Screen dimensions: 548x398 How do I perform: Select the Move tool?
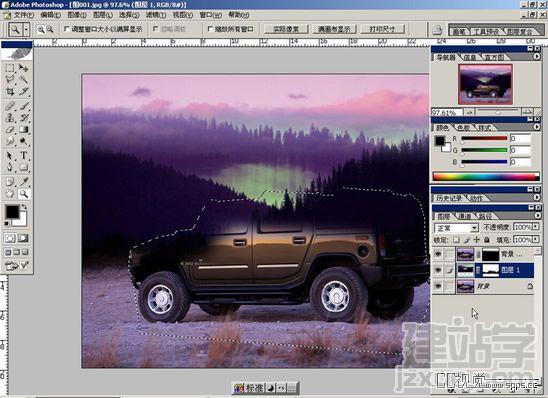coord(23,67)
